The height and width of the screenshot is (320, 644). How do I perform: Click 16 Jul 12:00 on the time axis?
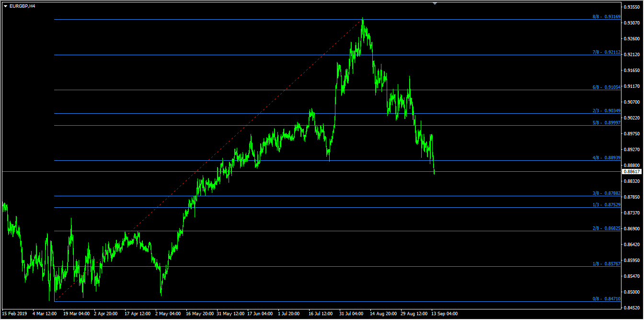(321, 314)
